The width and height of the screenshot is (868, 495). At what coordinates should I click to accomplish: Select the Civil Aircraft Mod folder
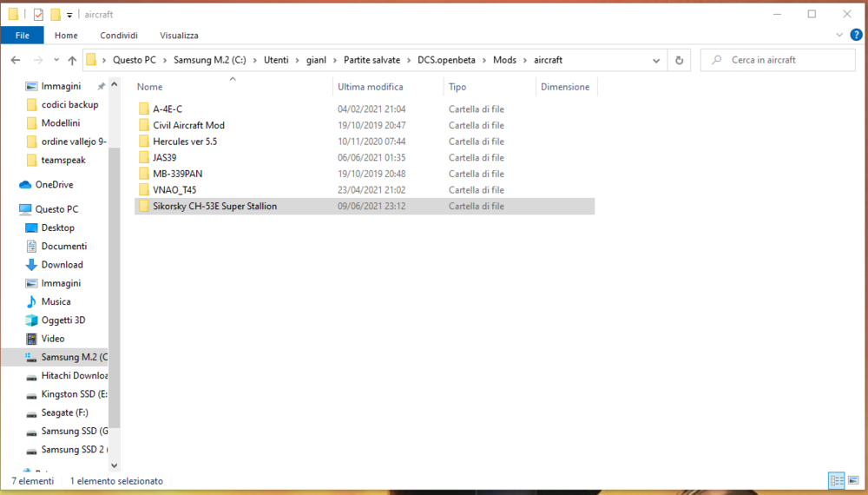click(365, 125)
